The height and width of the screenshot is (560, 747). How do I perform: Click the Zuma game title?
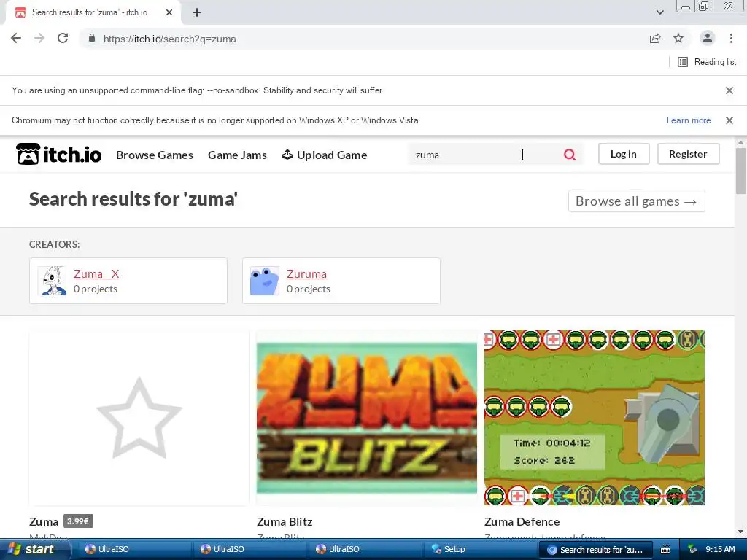(43, 521)
